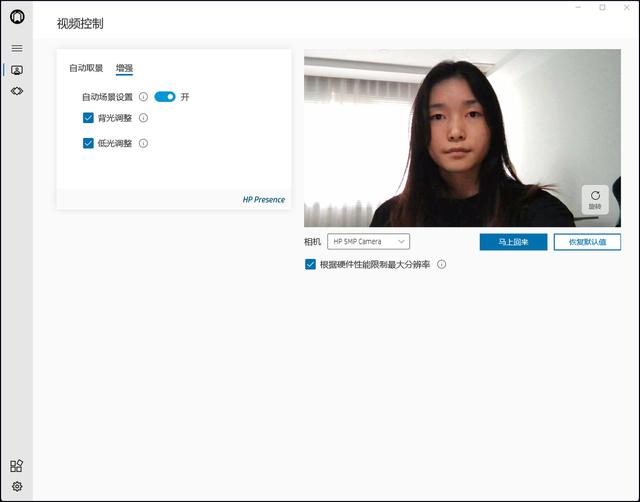640x502 pixels.
Task: Click the 相机 label
Action: (312, 242)
